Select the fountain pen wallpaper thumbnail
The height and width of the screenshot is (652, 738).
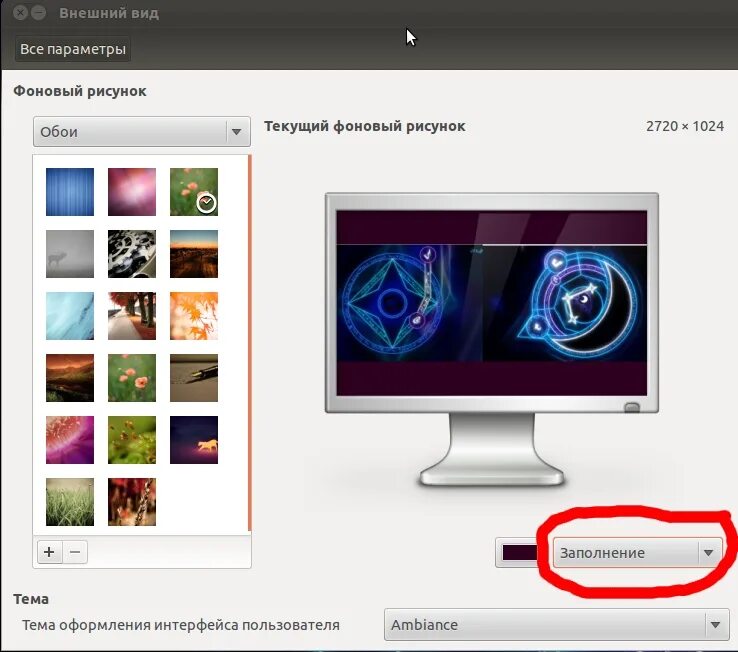pos(194,378)
